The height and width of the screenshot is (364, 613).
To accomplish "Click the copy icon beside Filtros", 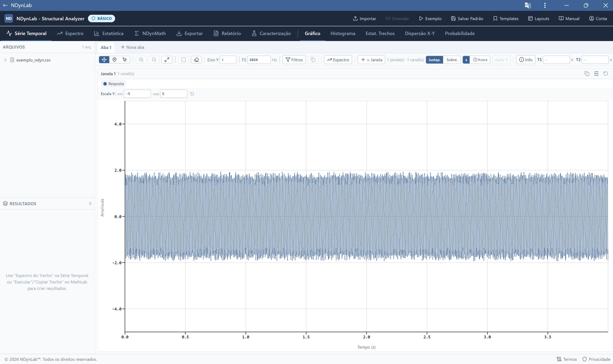I will [313, 60].
